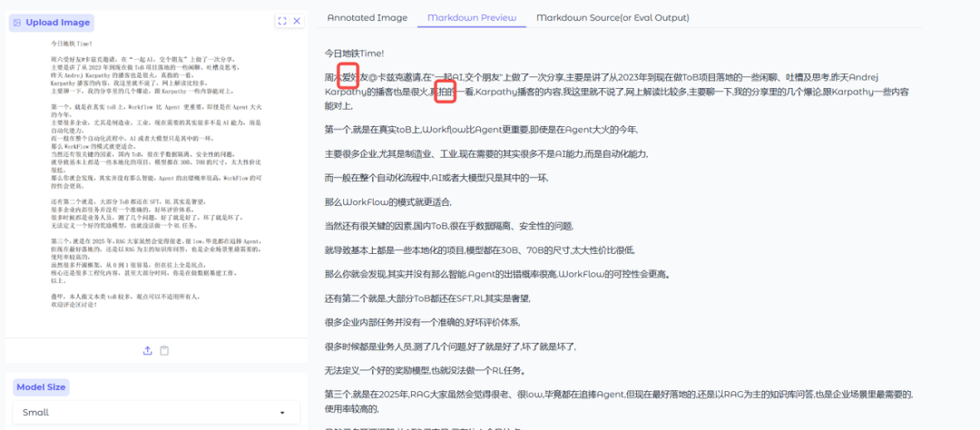980x430 pixels.
Task: Open the Model Size dropdown showing Small
Action: pyautogui.click(x=156, y=413)
